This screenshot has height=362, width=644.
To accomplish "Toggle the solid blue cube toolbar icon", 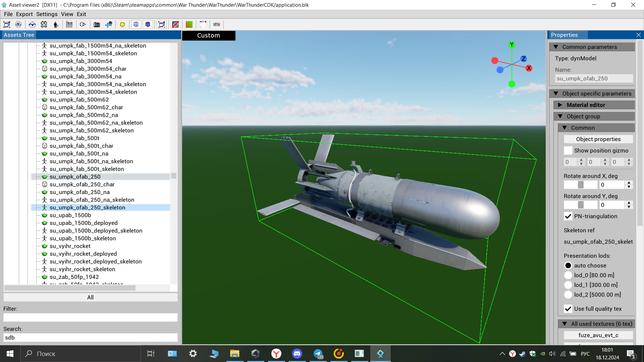I will click(148, 24).
